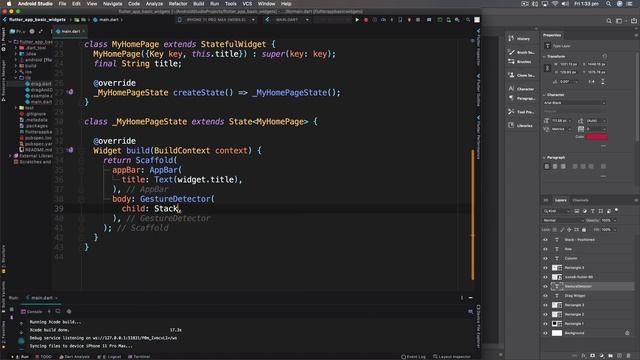Image resolution: width=640 pixels, height=360 pixels.
Task: Select the Rectangle 1 layer thumbnail
Action: coord(557,324)
